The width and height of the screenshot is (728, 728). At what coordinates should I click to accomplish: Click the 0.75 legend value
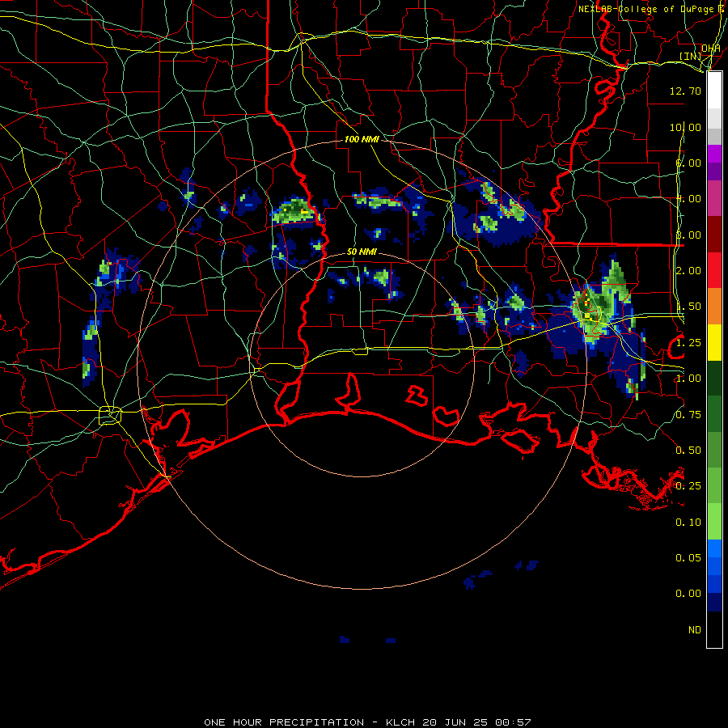pos(688,415)
